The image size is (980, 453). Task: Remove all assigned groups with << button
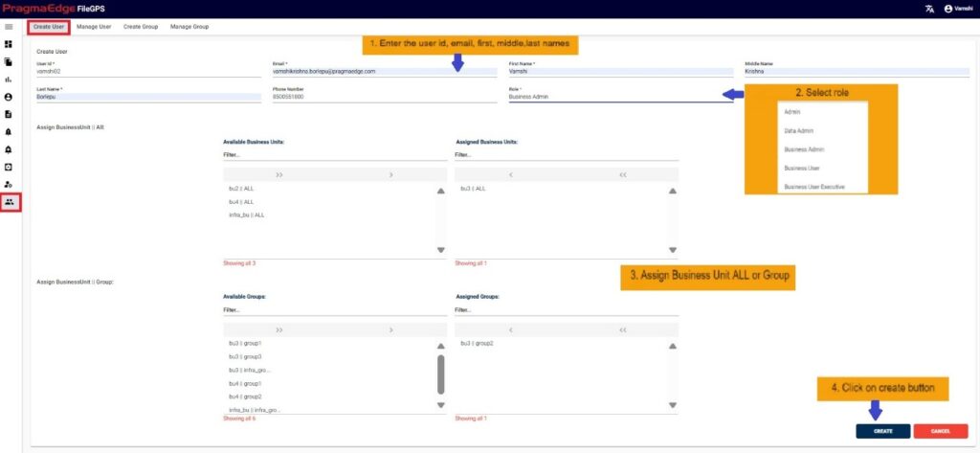[622, 329]
